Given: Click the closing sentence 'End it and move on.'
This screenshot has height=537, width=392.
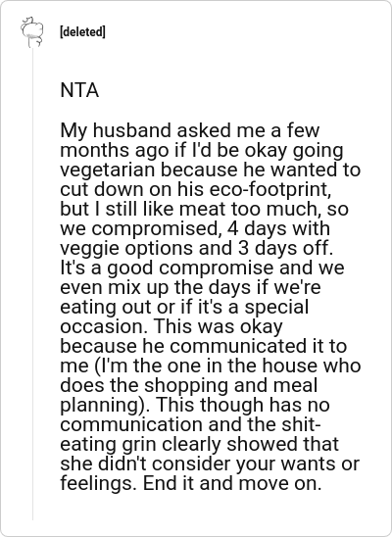Looking at the screenshot, I should (232, 483).
